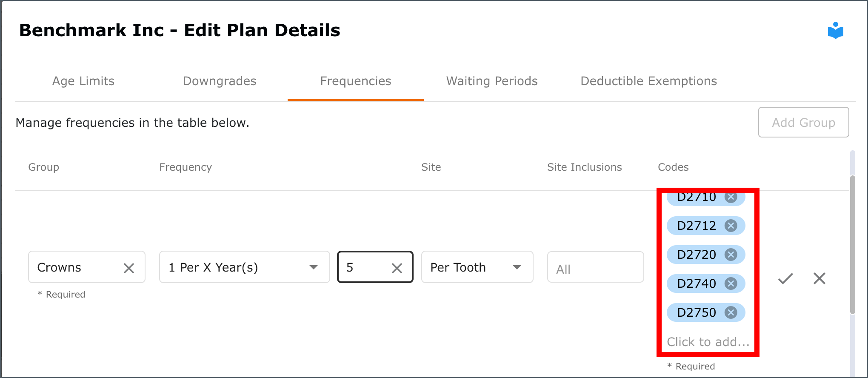Viewport: 868px width, 378px height.
Task: Switch to the Age Limits tab
Action: [83, 81]
